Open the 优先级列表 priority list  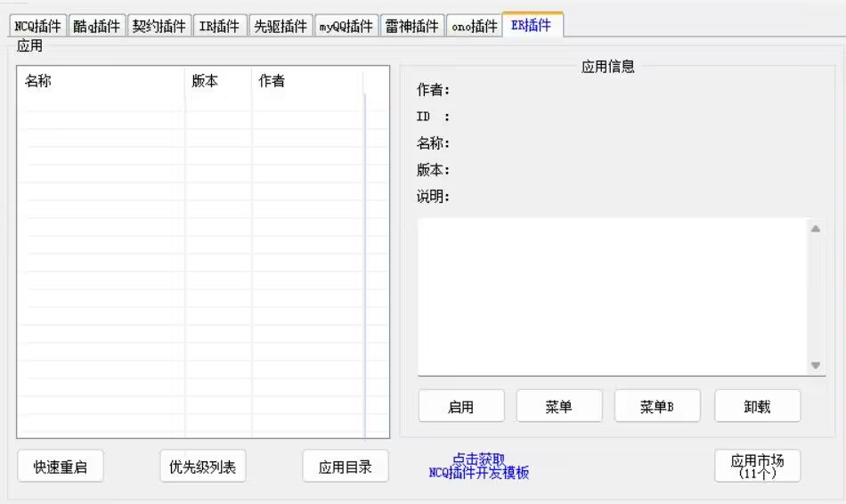[x=202, y=467]
